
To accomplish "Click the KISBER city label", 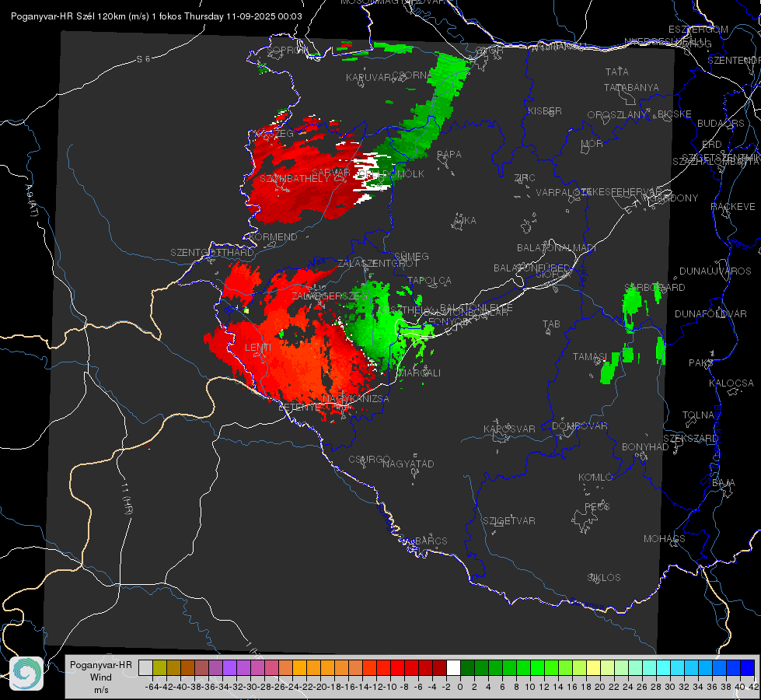I will [x=545, y=110].
